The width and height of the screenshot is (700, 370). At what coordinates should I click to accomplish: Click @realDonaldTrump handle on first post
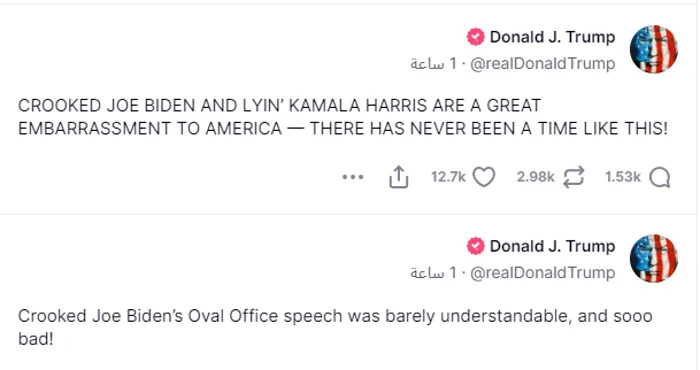543,63
